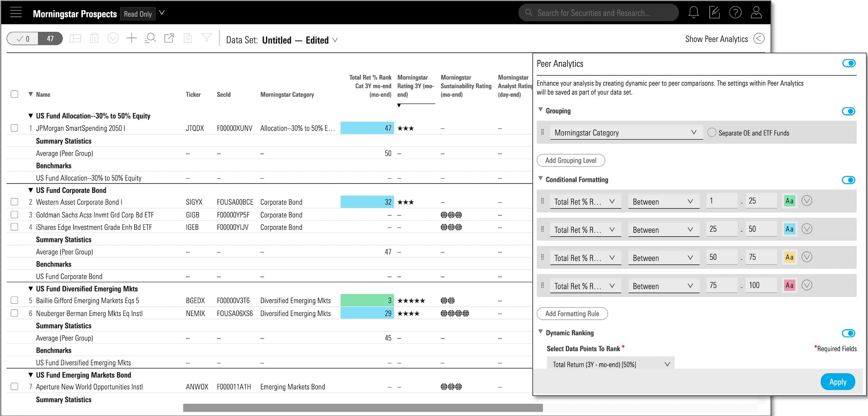Open the user account profile icon
This screenshot has width=868, height=416.
point(756,13)
